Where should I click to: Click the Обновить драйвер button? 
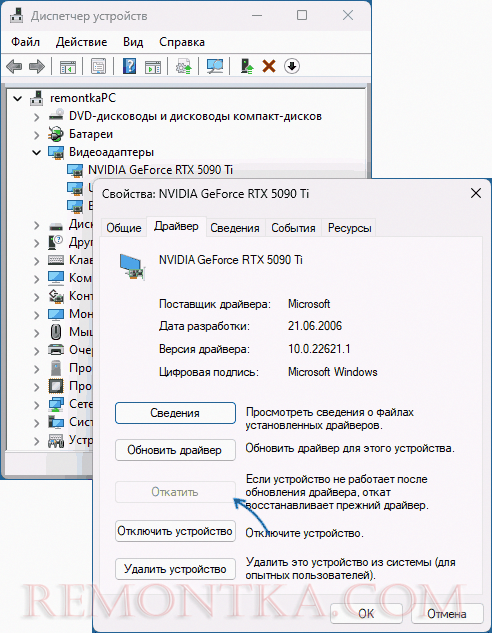(x=175, y=450)
